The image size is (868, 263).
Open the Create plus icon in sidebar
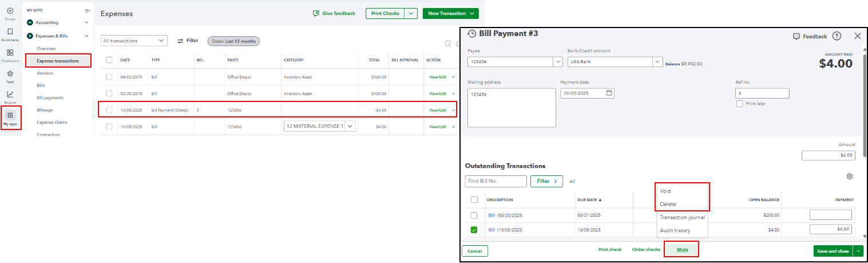click(x=10, y=11)
